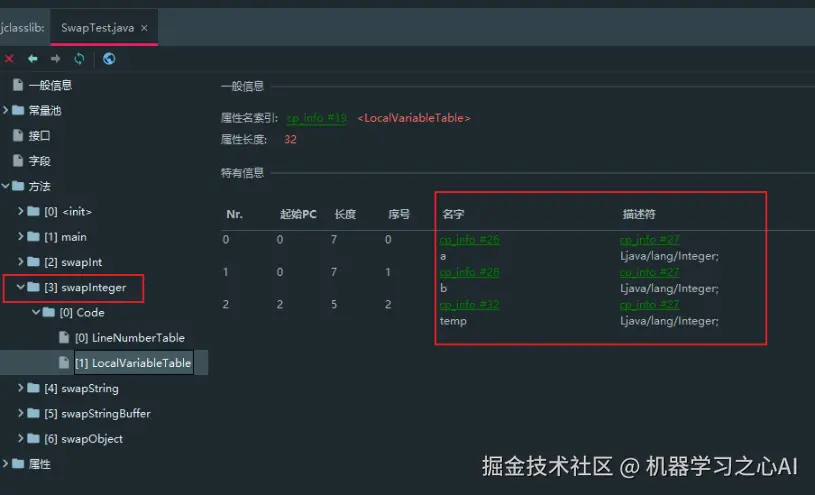815x495 pixels.
Task: Close the SwapTest.java tab
Action: coord(144,28)
